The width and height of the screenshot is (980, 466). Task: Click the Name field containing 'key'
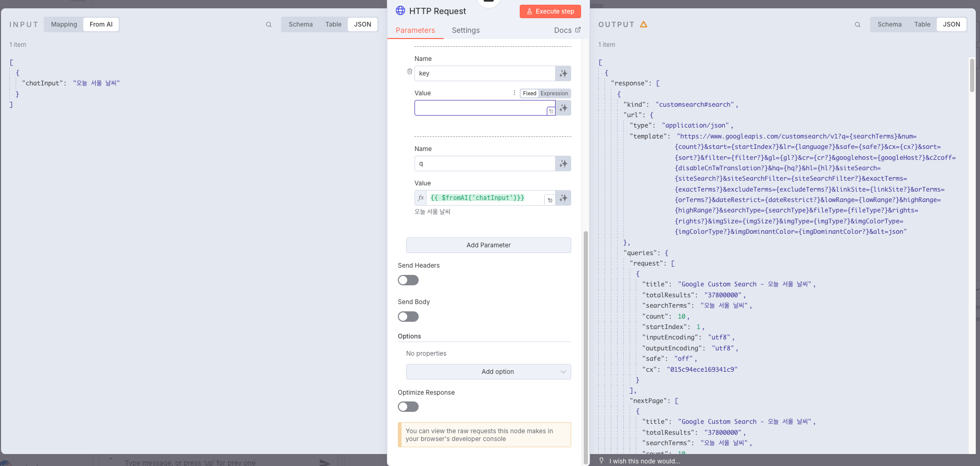[485, 73]
